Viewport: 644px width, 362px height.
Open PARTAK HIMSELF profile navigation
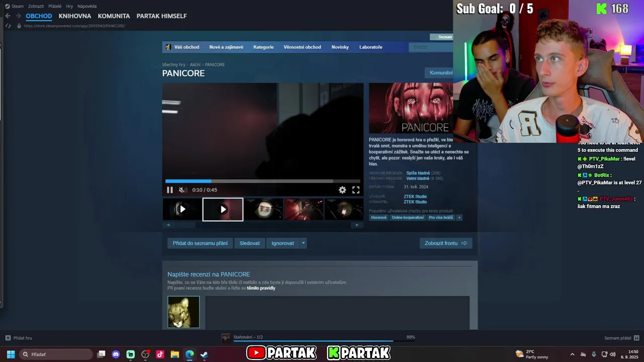point(162,16)
